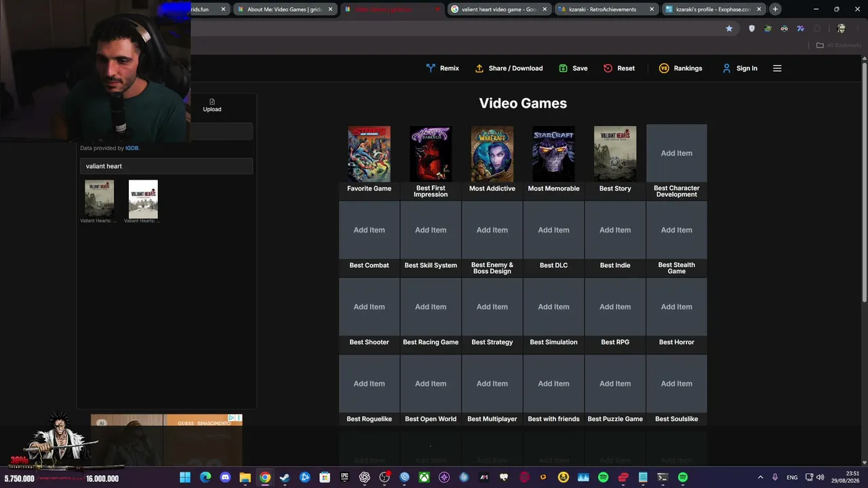Focus the search field containing 'valiant heart'

pyautogui.click(x=166, y=166)
